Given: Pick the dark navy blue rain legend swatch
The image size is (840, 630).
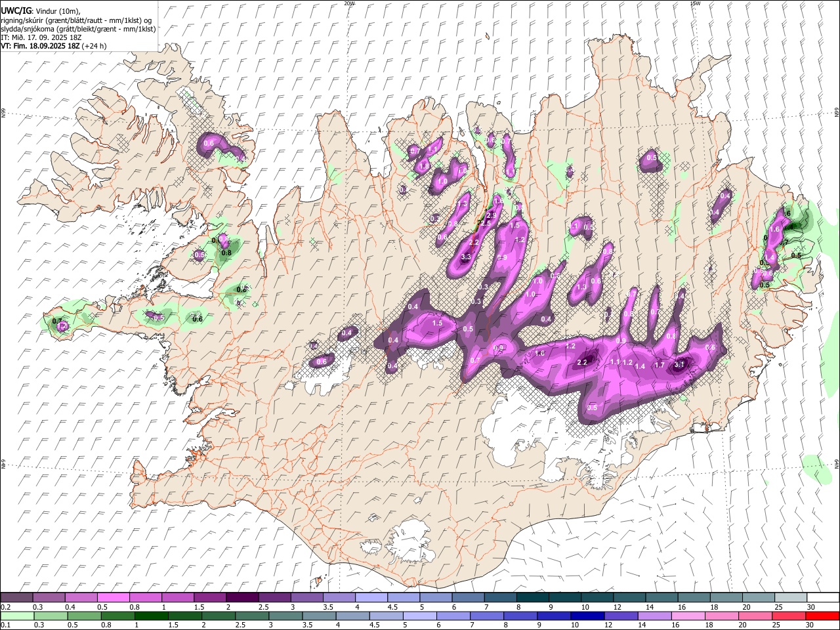Looking at the screenshot, I should 587,616.
